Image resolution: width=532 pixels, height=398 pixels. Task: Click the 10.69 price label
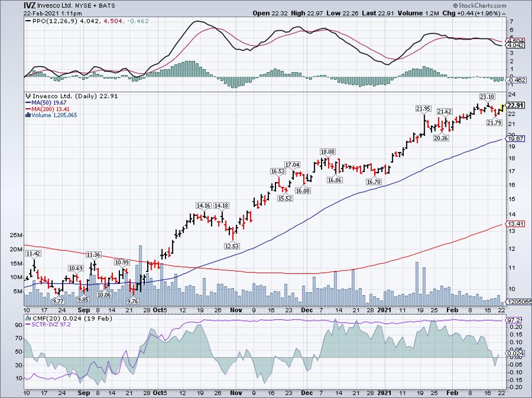click(x=76, y=268)
